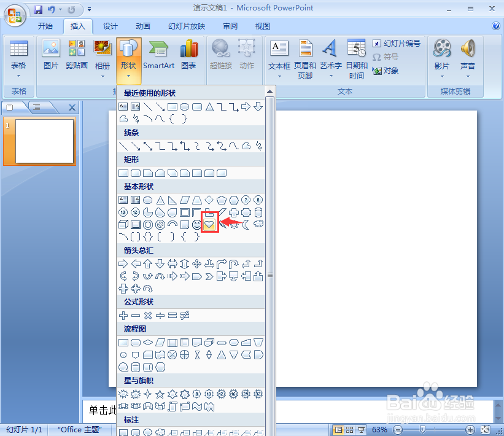Screen dimensions: 504x436
Task: Pick the donut ring shape
Action: point(148,225)
